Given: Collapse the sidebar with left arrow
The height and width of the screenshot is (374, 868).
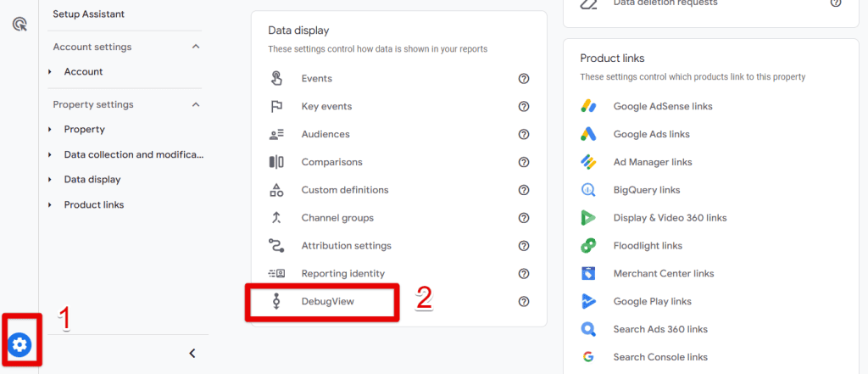Looking at the screenshot, I should tap(192, 353).
